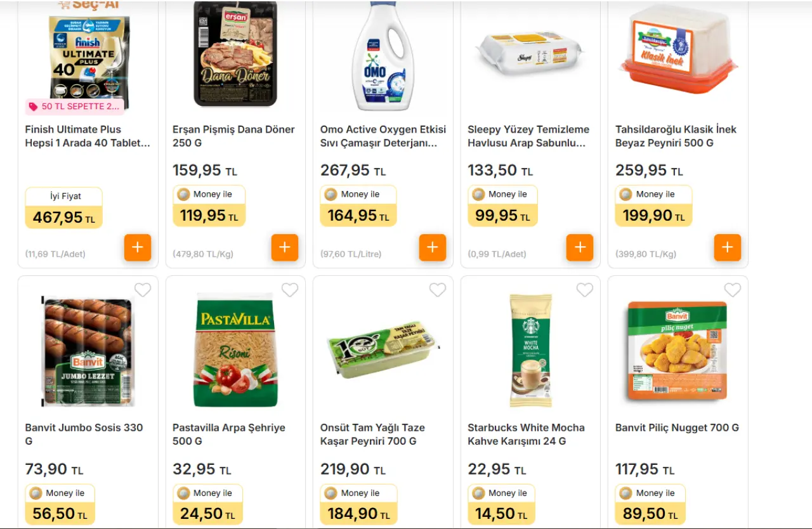
Task: Favorite Starbucks White Mocha with heart icon
Action: point(585,290)
